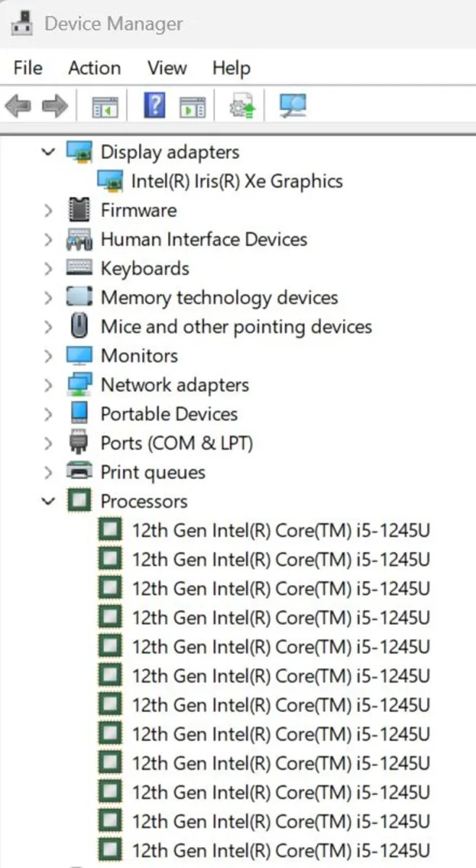Open the View menu
Image resolution: width=476 pixels, height=868 pixels.
pyautogui.click(x=166, y=67)
